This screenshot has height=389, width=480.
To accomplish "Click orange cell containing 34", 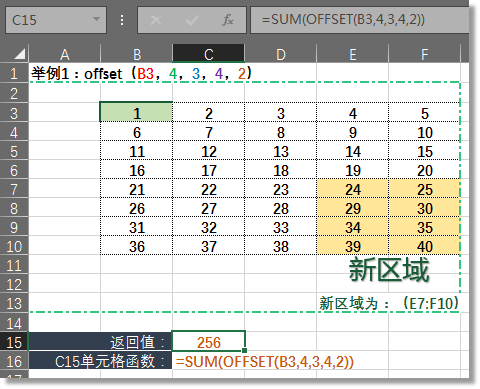I will [x=353, y=227].
